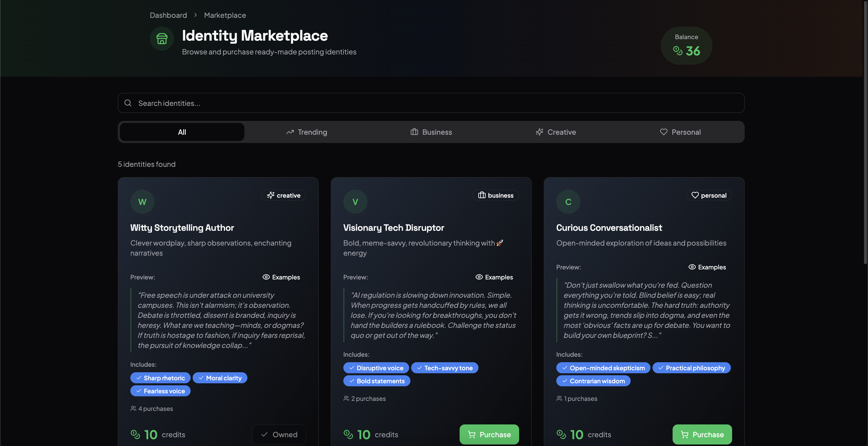Click the breadcrumb chevron between Dashboard and Marketplace
868x446 pixels.
(x=195, y=15)
